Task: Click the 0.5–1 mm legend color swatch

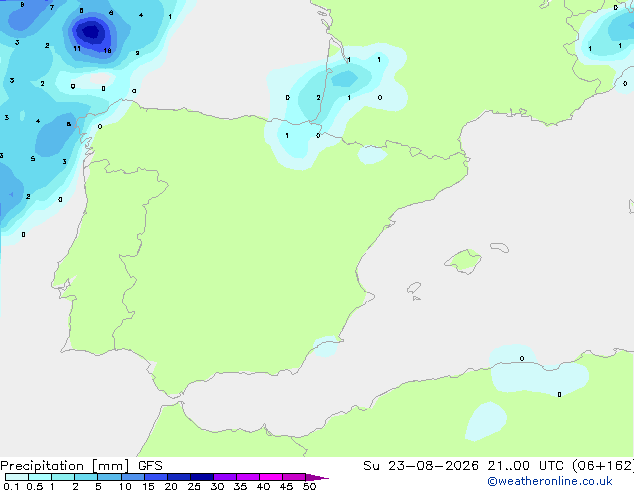Action: (x=40, y=477)
